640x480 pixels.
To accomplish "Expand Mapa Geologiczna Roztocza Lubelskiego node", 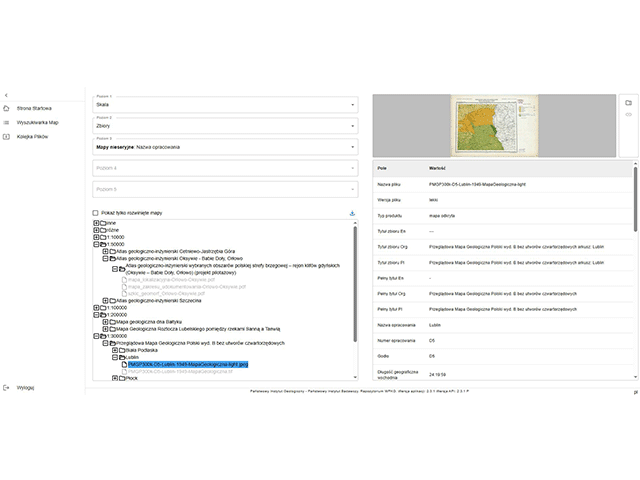I will coord(105,329).
